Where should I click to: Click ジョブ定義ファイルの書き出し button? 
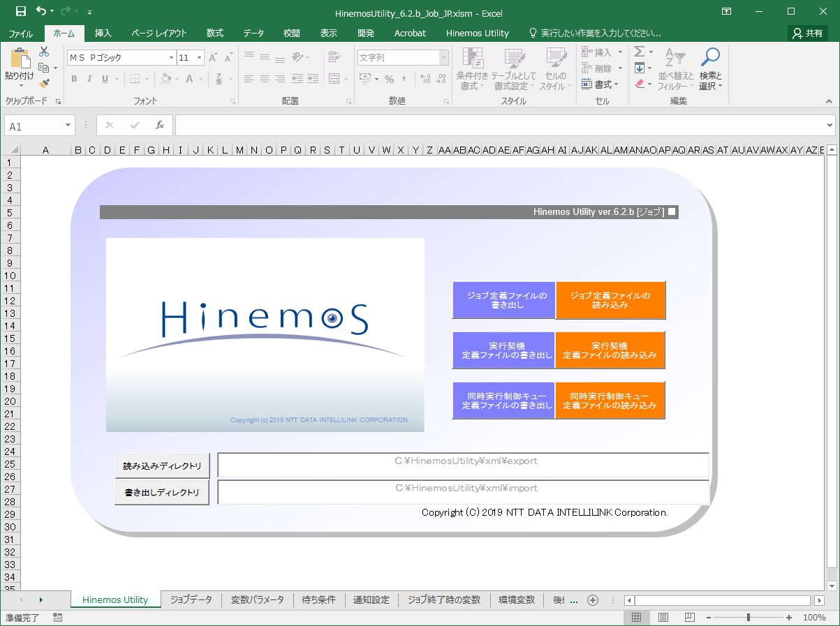pos(503,300)
